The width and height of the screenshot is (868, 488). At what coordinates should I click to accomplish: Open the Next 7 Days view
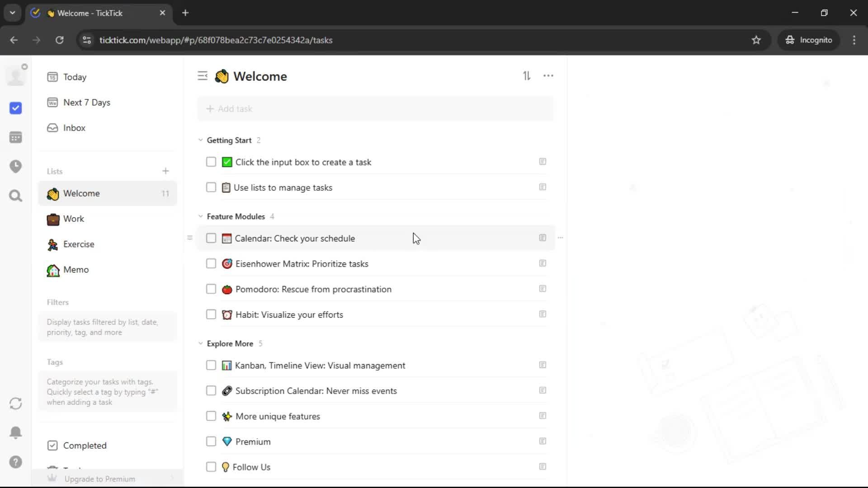[86, 103]
